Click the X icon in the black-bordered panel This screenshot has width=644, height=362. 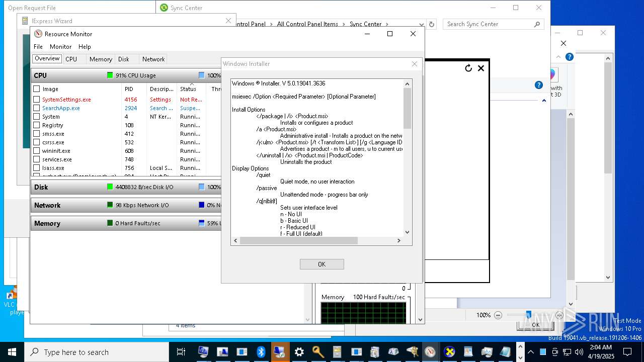(481, 68)
